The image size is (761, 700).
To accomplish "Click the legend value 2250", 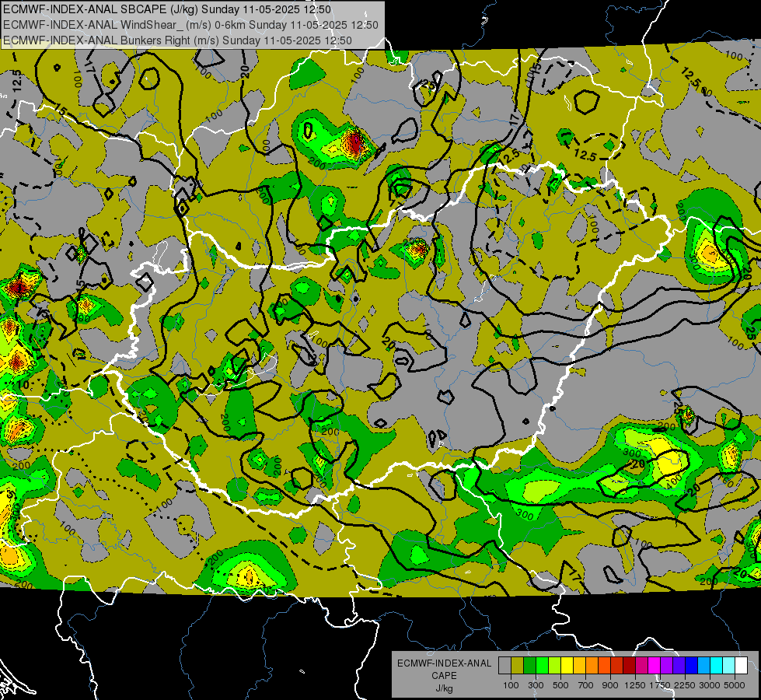I will coord(685,685).
